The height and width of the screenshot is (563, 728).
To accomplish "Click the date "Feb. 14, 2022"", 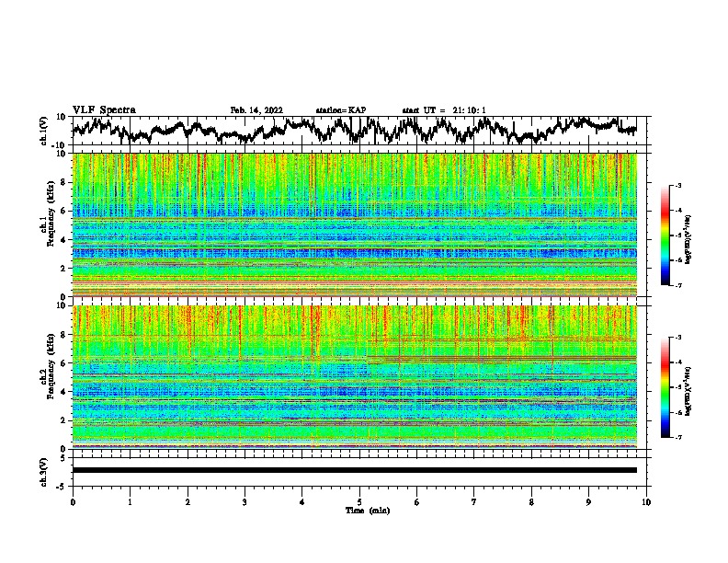I will pyautogui.click(x=256, y=110).
